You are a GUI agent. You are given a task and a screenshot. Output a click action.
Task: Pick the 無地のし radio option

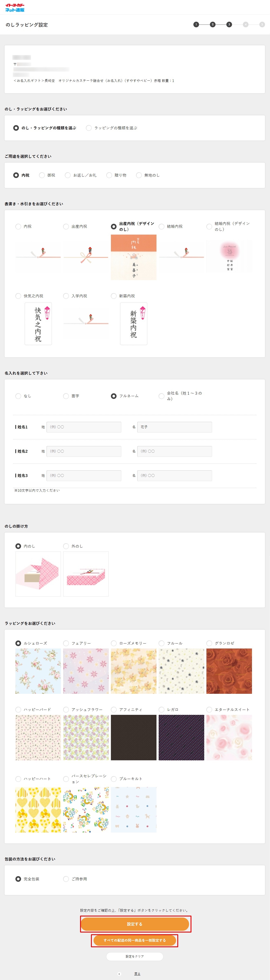139,175
